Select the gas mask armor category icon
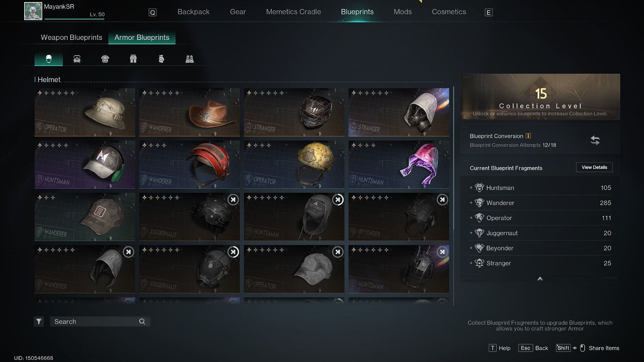 pyautogui.click(x=77, y=59)
